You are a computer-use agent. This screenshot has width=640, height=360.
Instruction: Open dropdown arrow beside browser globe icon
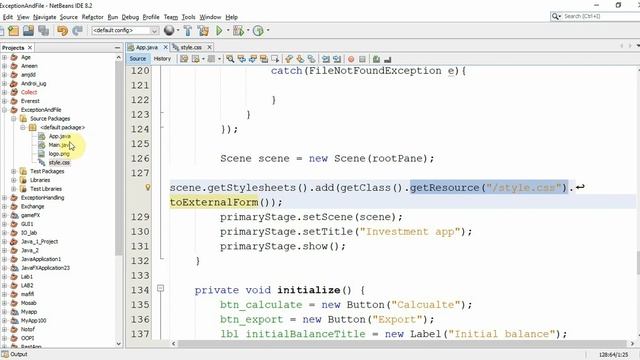pos(178,31)
